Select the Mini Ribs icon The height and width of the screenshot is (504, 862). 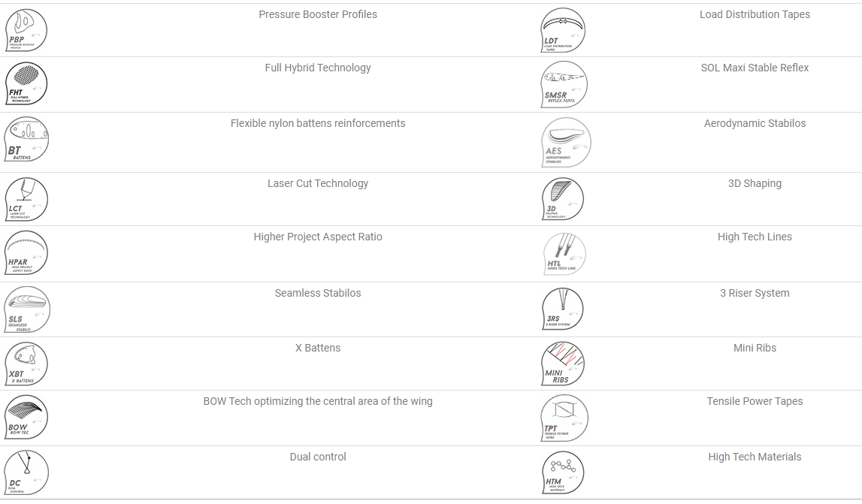coord(562,364)
